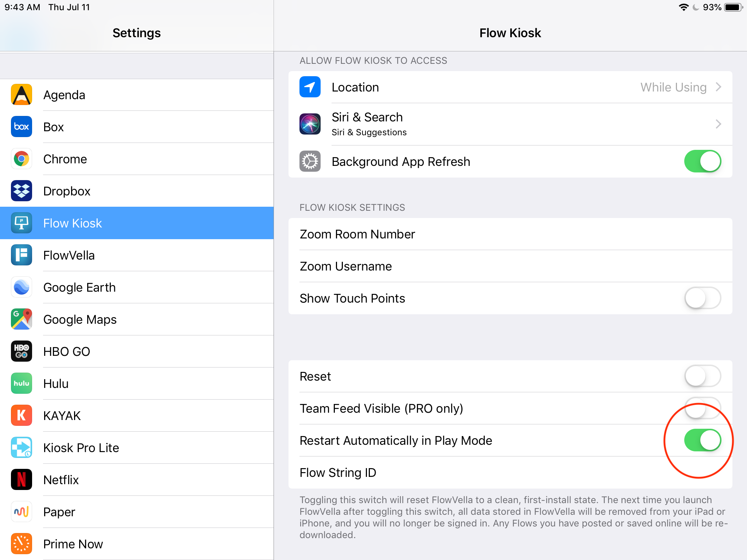Select Prime Now label
Image resolution: width=747 pixels, height=560 pixels.
pos(73,544)
